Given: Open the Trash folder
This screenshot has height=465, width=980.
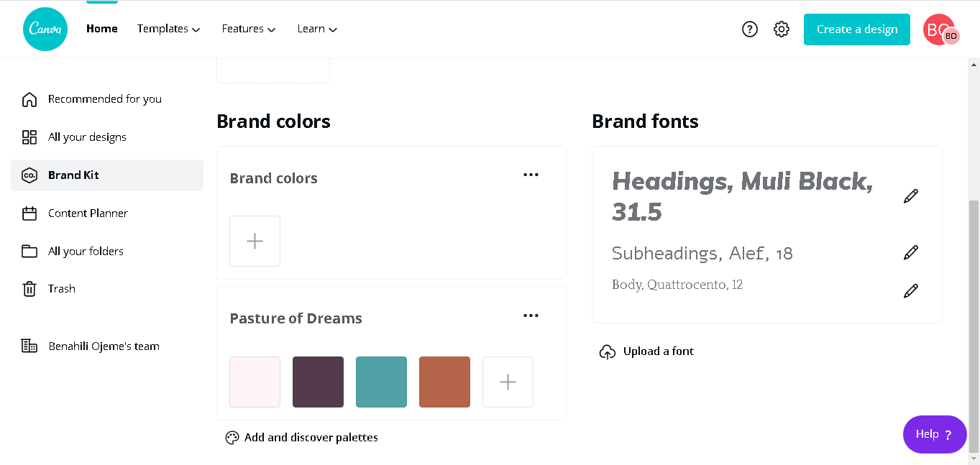Looking at the screenshot, I should click(61, 289).
